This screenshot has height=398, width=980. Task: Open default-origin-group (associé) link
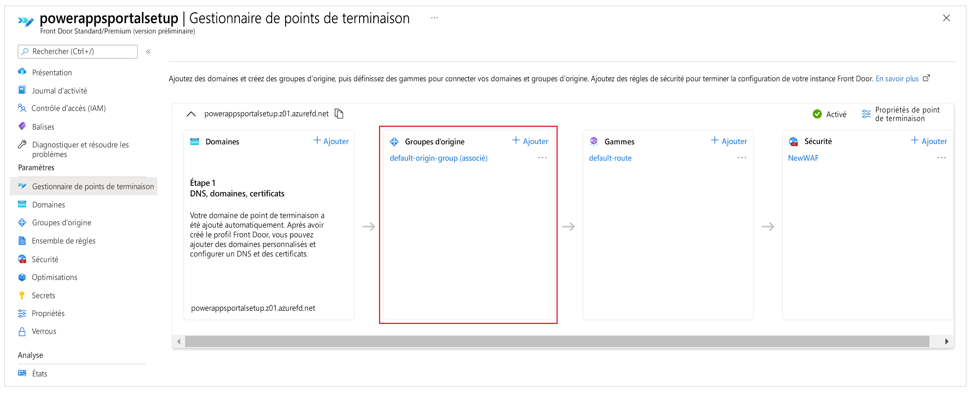pyautogui.click(x=439, y=158)
